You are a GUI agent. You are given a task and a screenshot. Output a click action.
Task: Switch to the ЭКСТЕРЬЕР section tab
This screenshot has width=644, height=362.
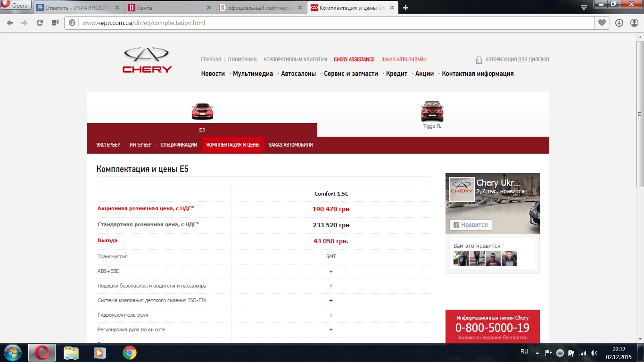108,145
